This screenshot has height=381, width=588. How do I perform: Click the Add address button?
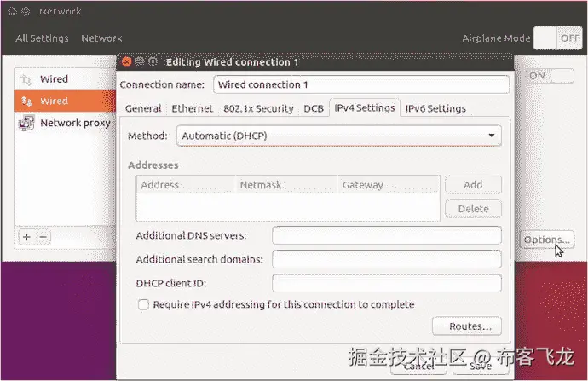click(473, 185)
